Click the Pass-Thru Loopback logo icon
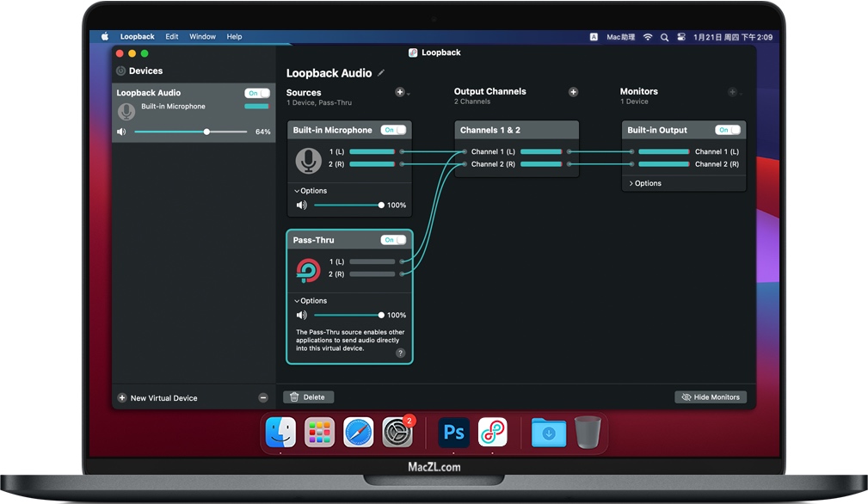 click(308, 271)
